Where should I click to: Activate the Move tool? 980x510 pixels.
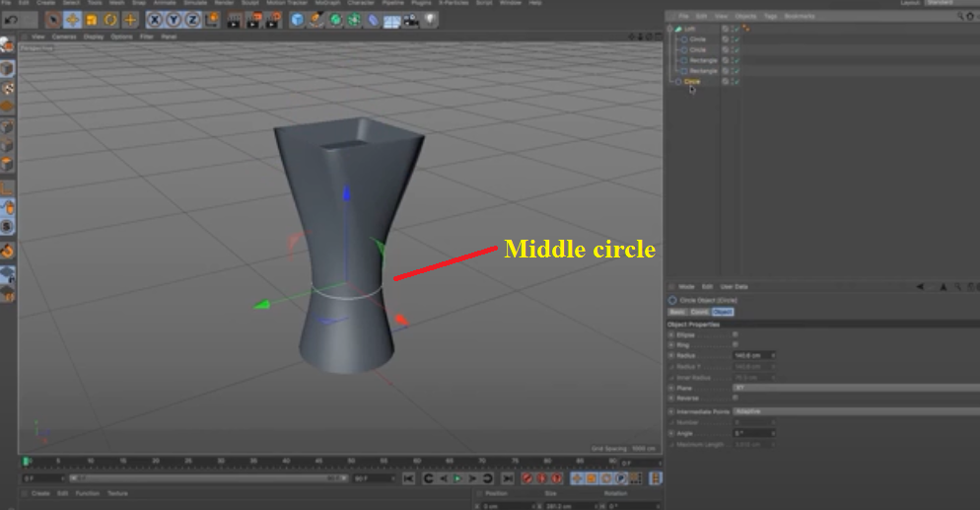tap(73, 20)
